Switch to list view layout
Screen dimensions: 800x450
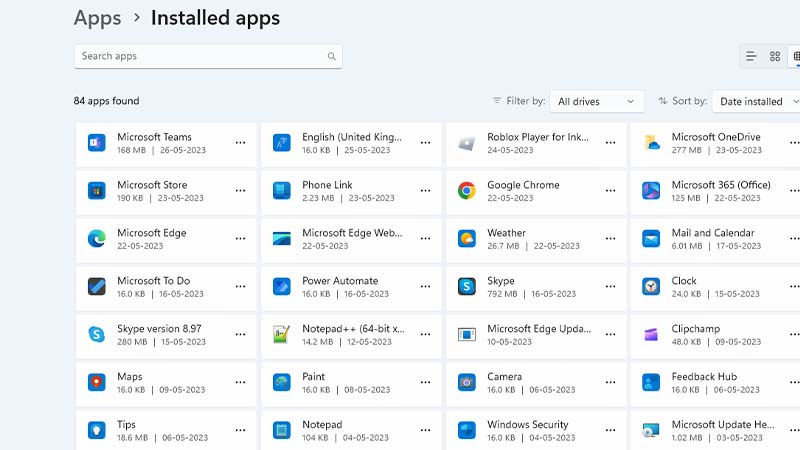(751, 56)
